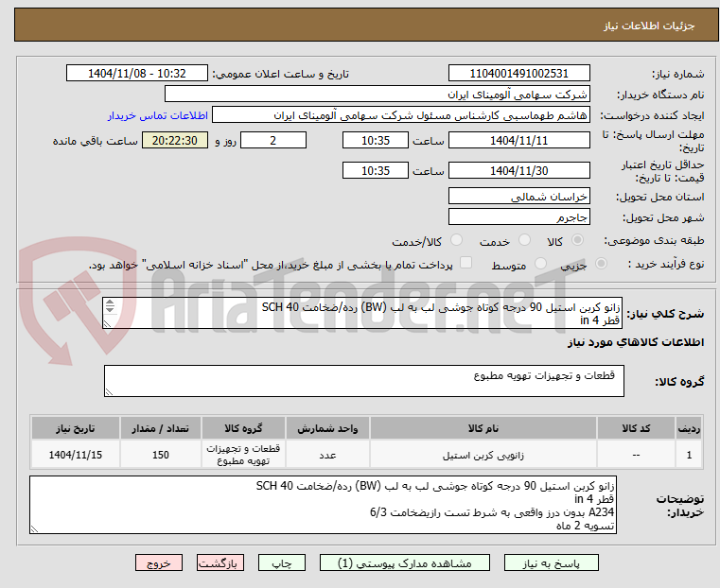Select the کالا radio button
This screenshot has width=720, height=588.
578,240
